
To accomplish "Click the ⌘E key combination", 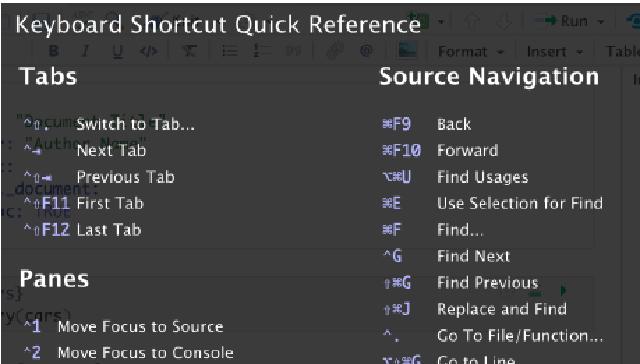I will (x=391, y=203).
